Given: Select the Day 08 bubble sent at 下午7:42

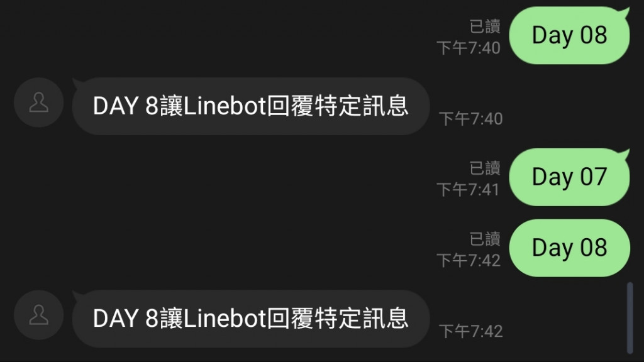Looking at the screenshot, I should [x=569, y=248].
